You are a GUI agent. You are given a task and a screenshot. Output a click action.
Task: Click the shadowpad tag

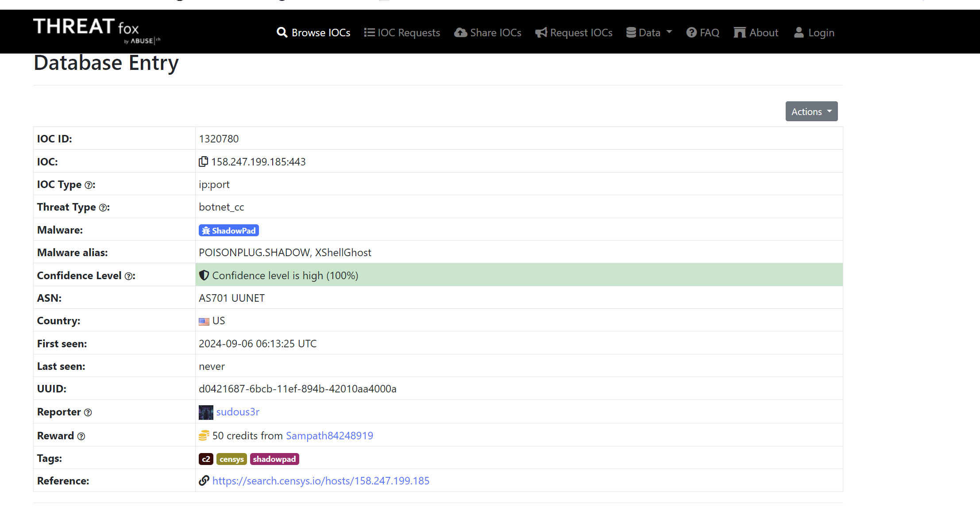point(274,459)
